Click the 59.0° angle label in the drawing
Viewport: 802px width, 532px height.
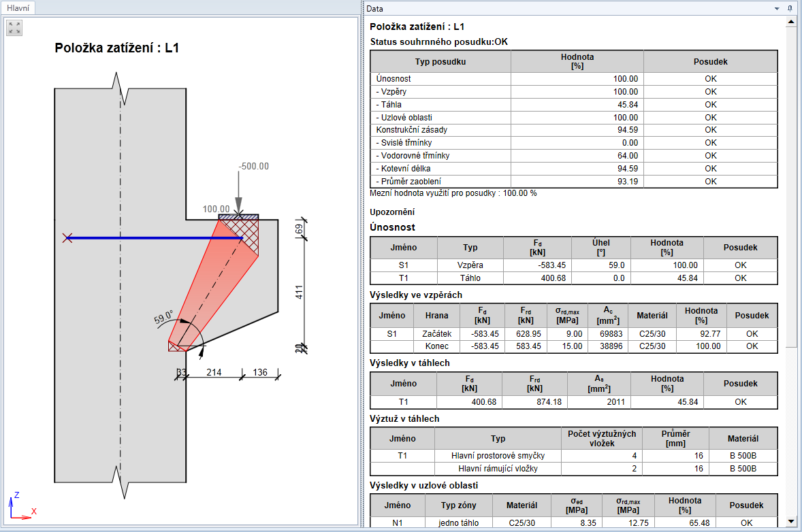coord(163,317)
